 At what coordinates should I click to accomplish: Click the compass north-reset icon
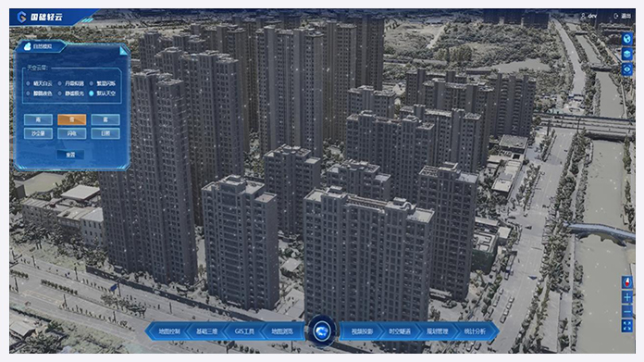[626, 282]
